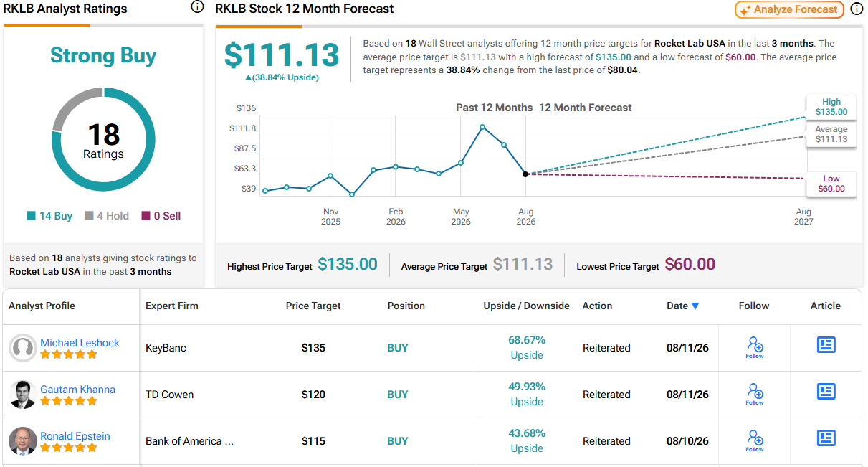Click Upside / Downside column header

pos(526,306)
